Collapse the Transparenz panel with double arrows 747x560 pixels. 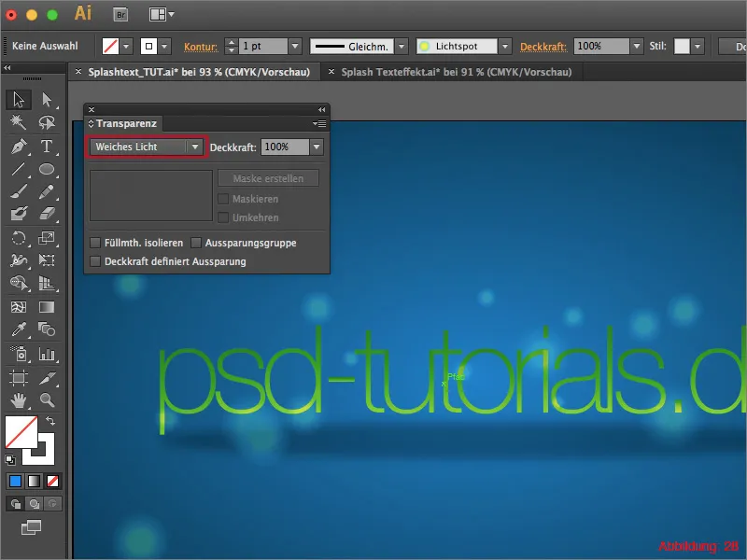click(321, 109)
